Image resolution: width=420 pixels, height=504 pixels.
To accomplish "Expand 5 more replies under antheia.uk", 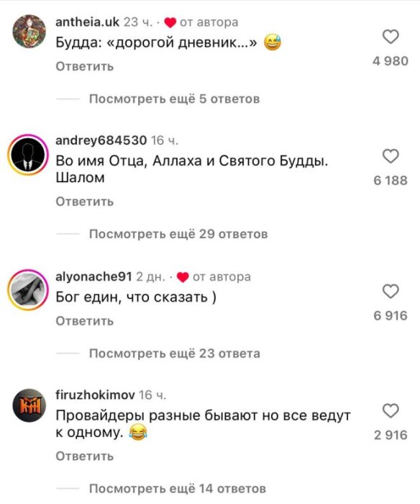I will point(174,99).
